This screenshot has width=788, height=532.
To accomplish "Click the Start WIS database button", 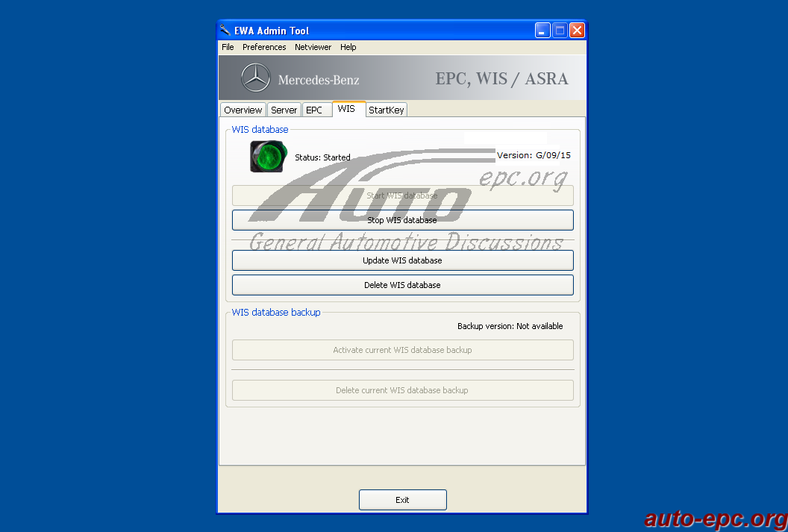I will pyautogui.click(x=402, y=195).
